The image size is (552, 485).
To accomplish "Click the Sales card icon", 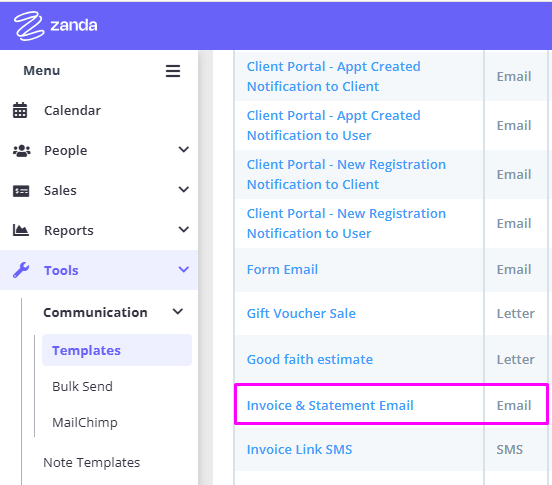I will [x=21, y=191].
